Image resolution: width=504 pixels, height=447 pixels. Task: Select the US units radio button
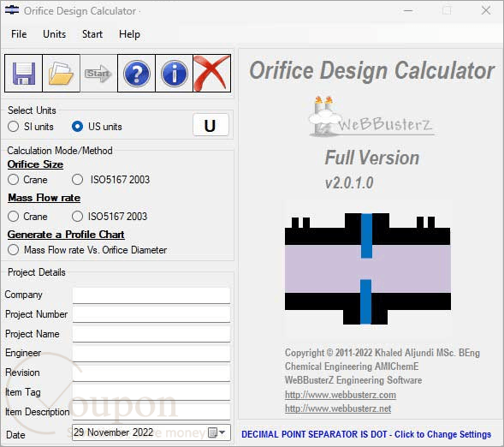78,127
